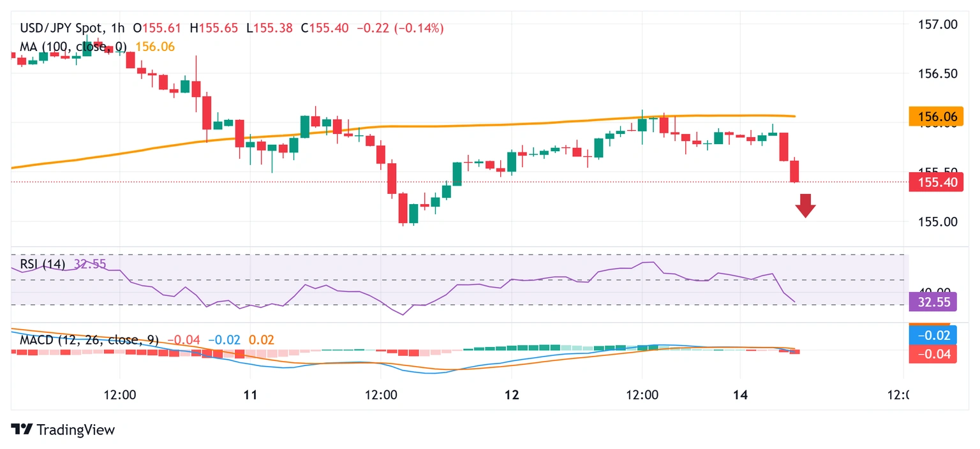Click the red down arrow marker
Image resolution: width=980 pixels, height=449 pixels.
tap(805, 206)
